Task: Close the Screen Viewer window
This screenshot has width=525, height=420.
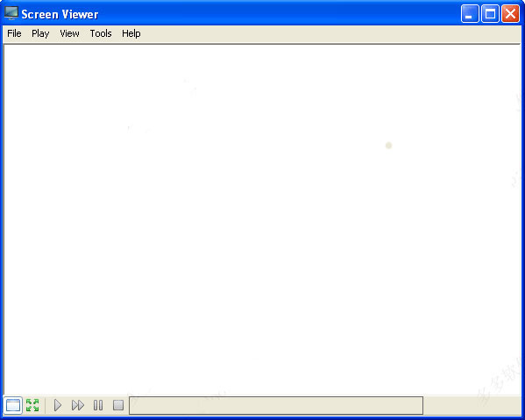Action: [510, 14]
